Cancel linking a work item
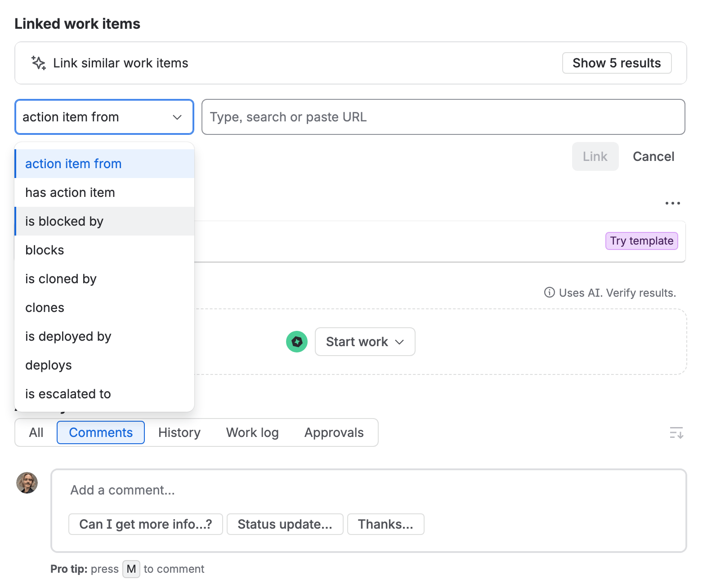This screenshot has height=588, width=716. 653,156
